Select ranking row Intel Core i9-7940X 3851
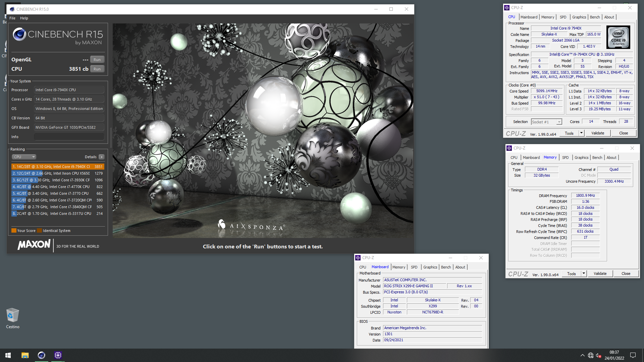Image resolution: width=644 pixels, height=362 pixels. pyautogui.click(x=58, y=167)
